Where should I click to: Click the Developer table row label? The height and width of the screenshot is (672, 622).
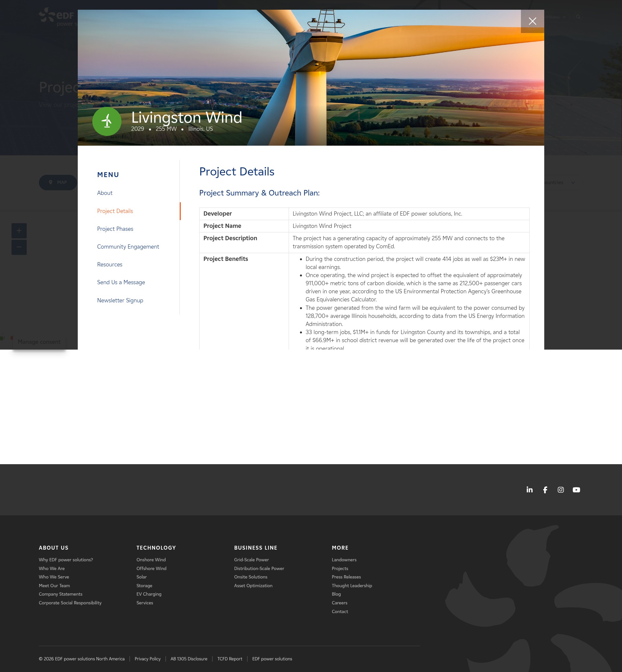pyautogui.click(x=217, y=214)
